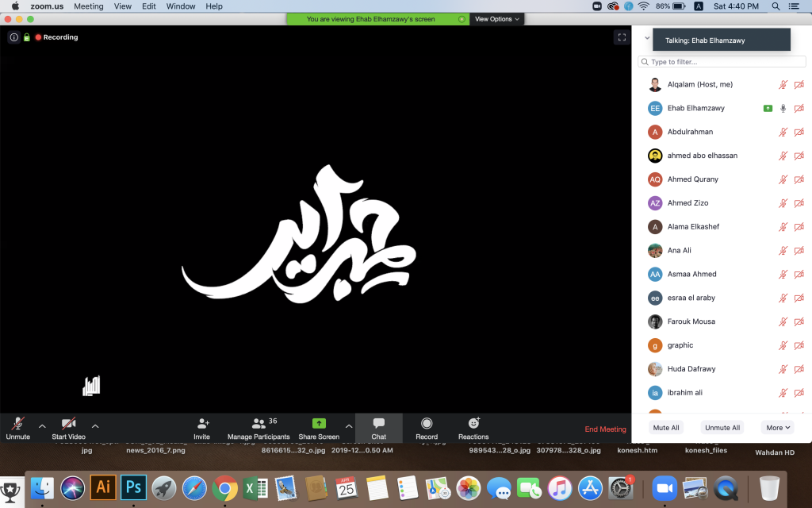Unmute your microphone in Zoom toolbar
812x508 pixels.
[17, 428]
